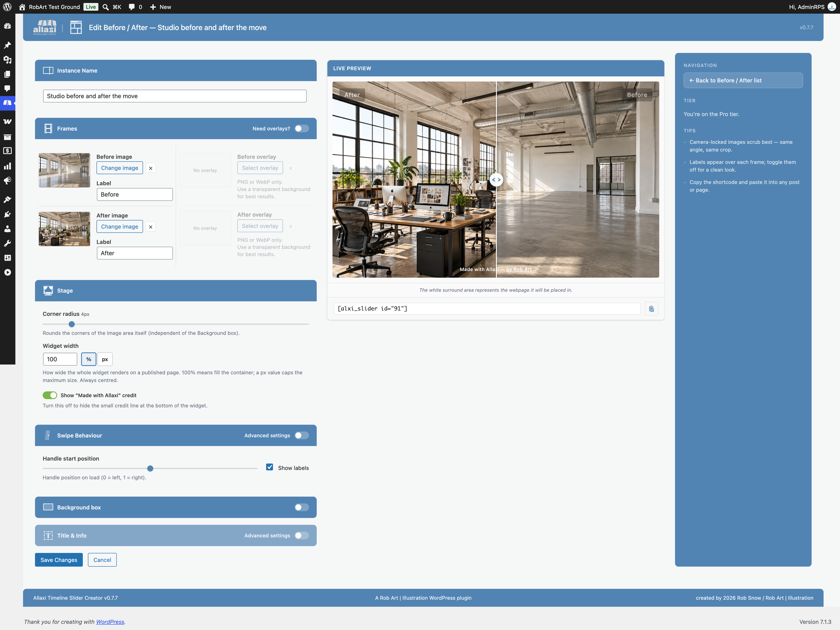Open Pages sidebar icon
The image size is (840, 630).
[7, 74]
